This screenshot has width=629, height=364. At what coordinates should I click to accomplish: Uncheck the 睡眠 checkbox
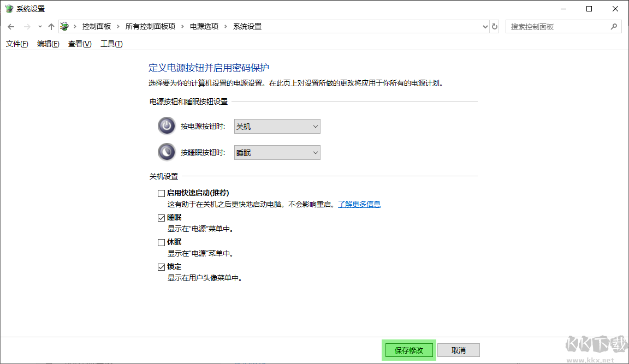point(161,217)
